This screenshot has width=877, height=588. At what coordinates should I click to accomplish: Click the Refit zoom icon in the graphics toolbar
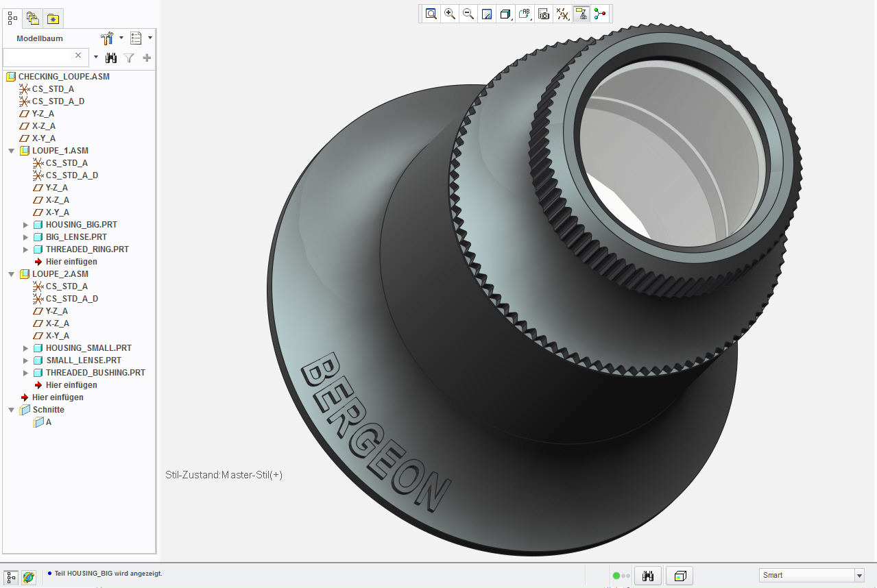pos(431,14)
